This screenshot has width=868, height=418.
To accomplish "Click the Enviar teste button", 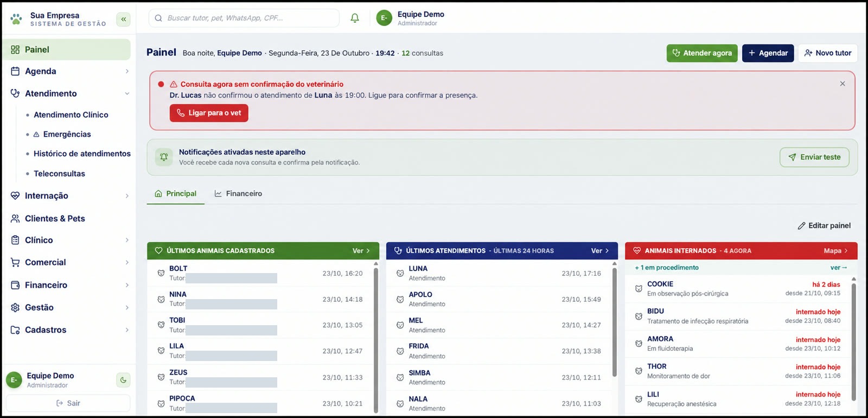I will pyautogui.click(x=814, y=157).
